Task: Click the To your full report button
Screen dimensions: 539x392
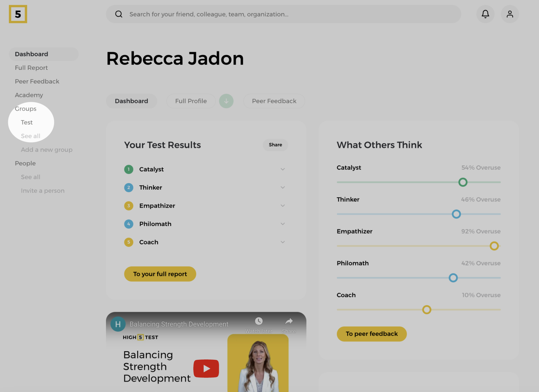Action: pyautogui.click(x=160, y=274)
